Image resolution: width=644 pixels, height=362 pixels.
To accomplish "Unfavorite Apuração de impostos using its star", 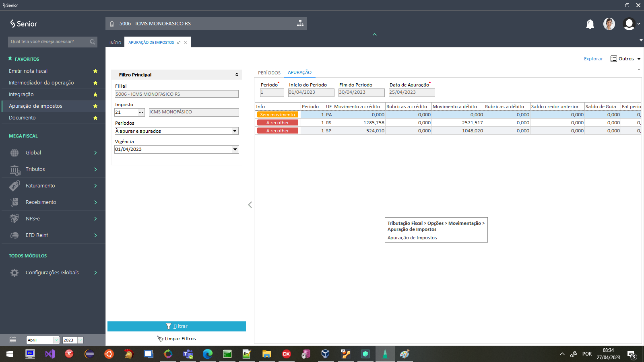I will pos(95,106).
